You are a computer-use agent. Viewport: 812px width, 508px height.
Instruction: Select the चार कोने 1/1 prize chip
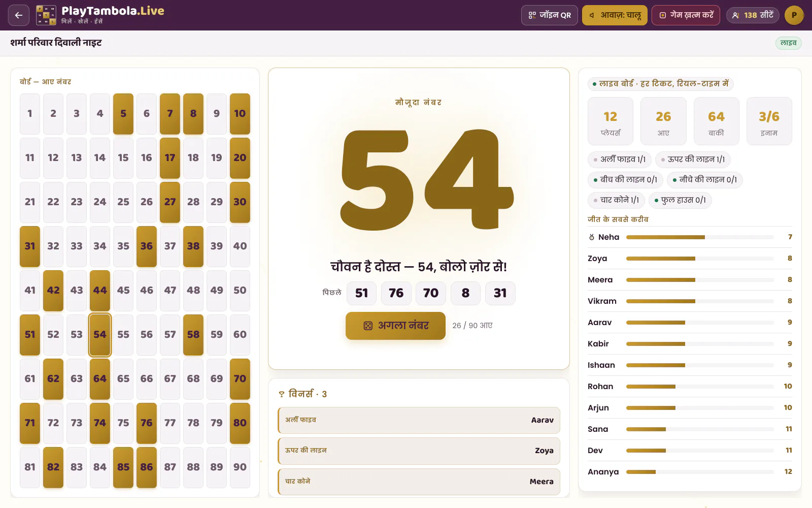(616, 200)
